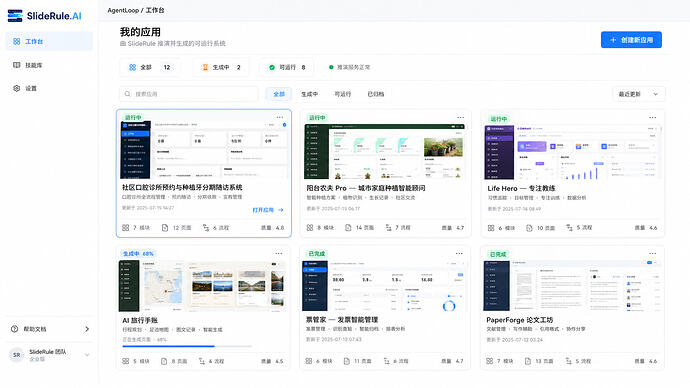Click the 7 模块 icon on 社区口腔诊所 card

pyautogui.click(x=125, y=228)
